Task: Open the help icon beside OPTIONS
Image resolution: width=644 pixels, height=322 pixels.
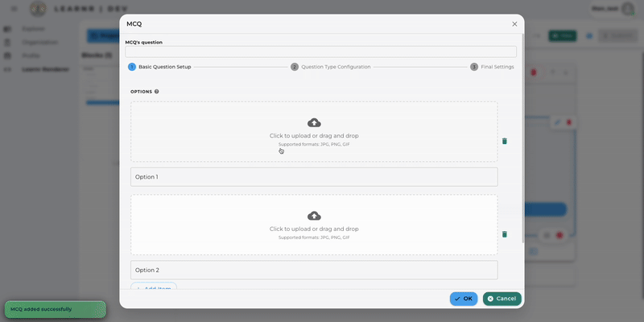Action: pos(156,92)
